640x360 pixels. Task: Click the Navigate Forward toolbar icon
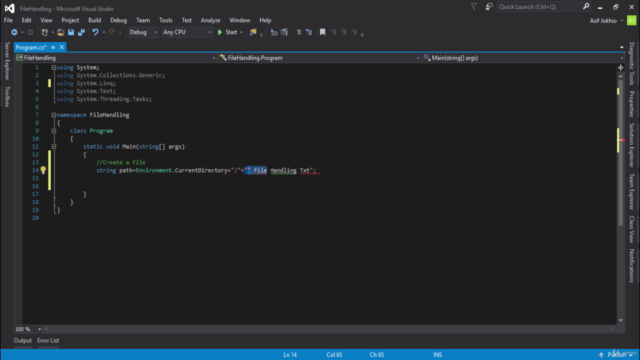pyautogui.click(x=30, y=32)
